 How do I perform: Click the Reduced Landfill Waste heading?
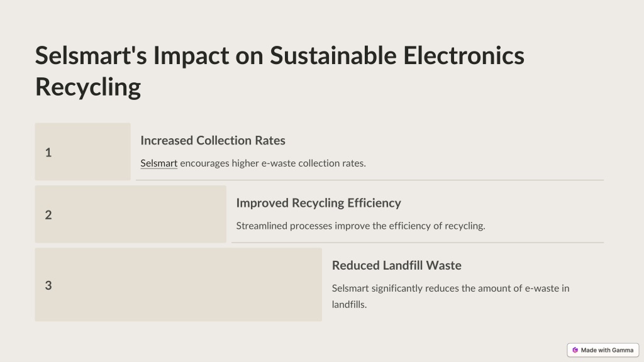point(396,265)
